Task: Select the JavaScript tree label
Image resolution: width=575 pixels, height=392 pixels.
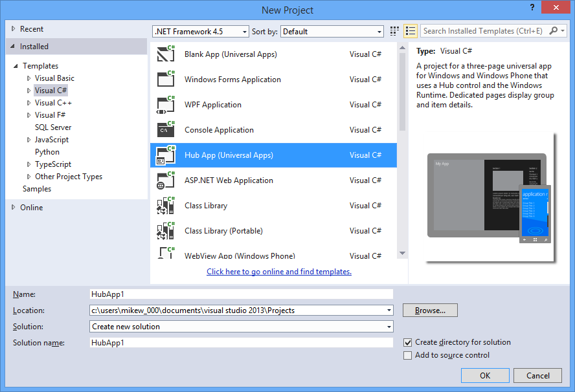Action: pyautogui.click(x=52, y=140)
